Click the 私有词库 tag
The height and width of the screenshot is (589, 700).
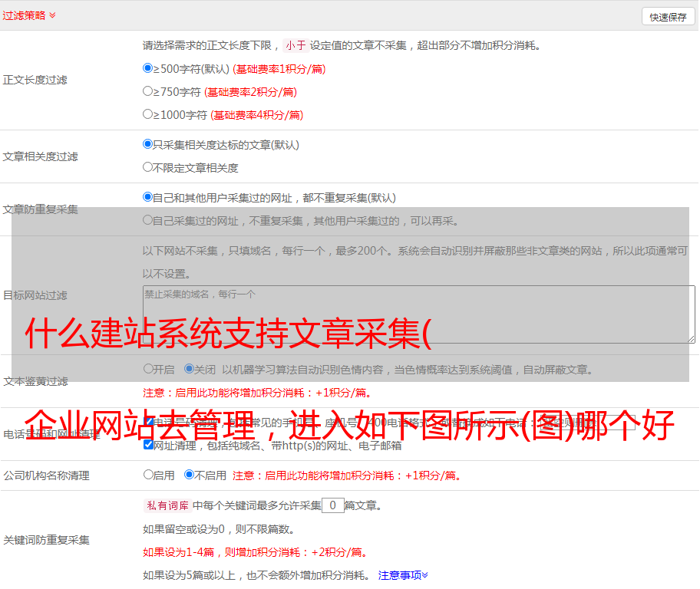[x=168, y=505]
